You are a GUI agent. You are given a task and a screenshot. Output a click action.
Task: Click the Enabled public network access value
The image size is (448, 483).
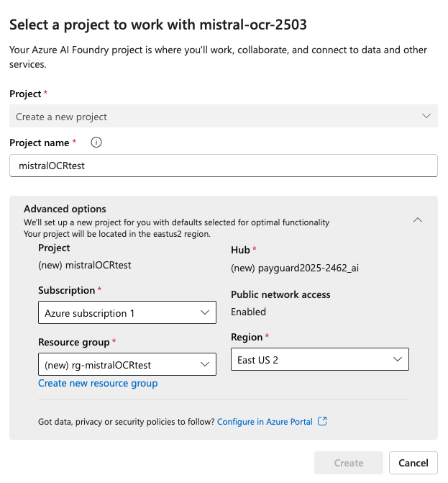[x=248, y=312]
